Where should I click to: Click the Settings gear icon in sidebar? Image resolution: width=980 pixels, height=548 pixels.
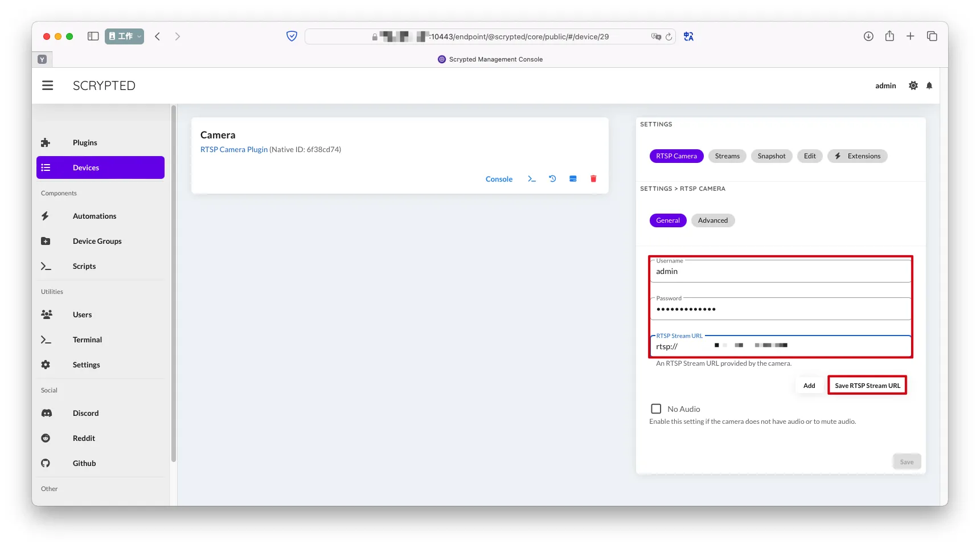[x=46, y=365]
